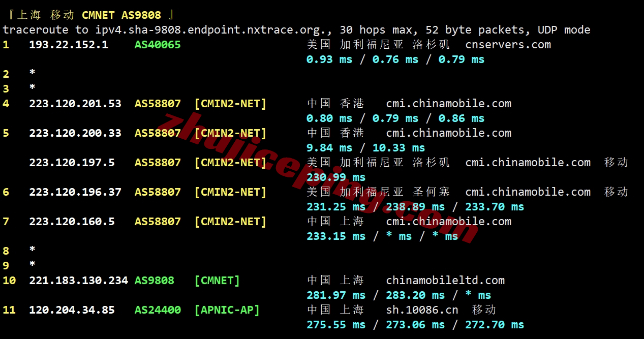The height and width of the screenshot is (339, 644).
Task: Click the AS9808 label on hop 10
Action: coord(155,281)
